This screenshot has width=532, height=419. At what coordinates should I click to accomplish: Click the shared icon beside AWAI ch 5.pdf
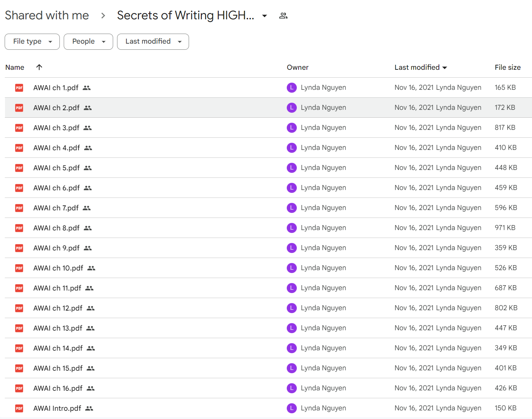(88, 168)
